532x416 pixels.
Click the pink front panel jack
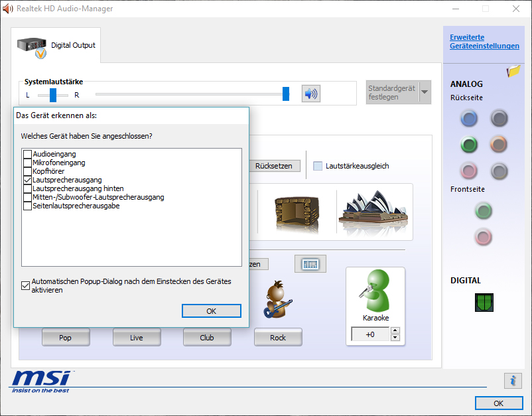click(484, 237)
